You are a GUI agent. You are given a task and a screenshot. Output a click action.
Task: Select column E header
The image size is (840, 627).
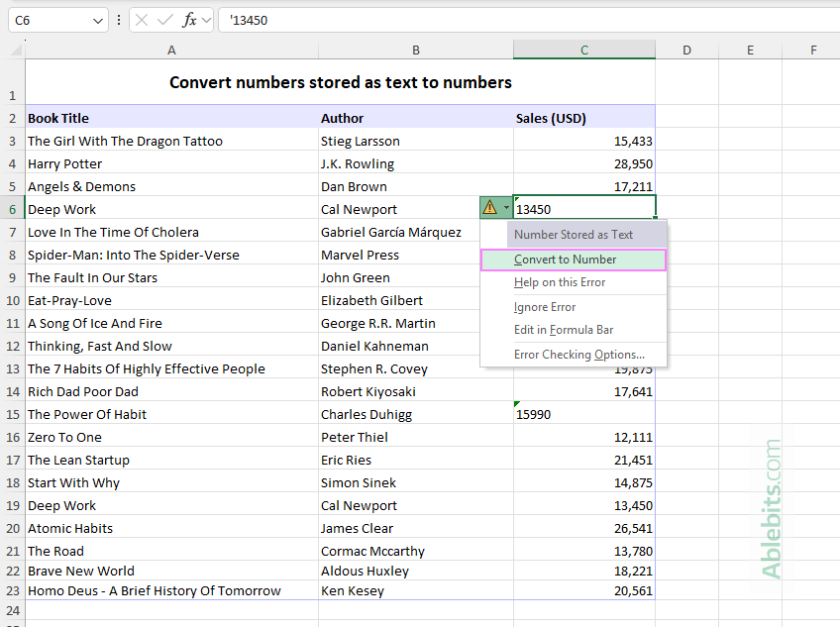[750, 50]
